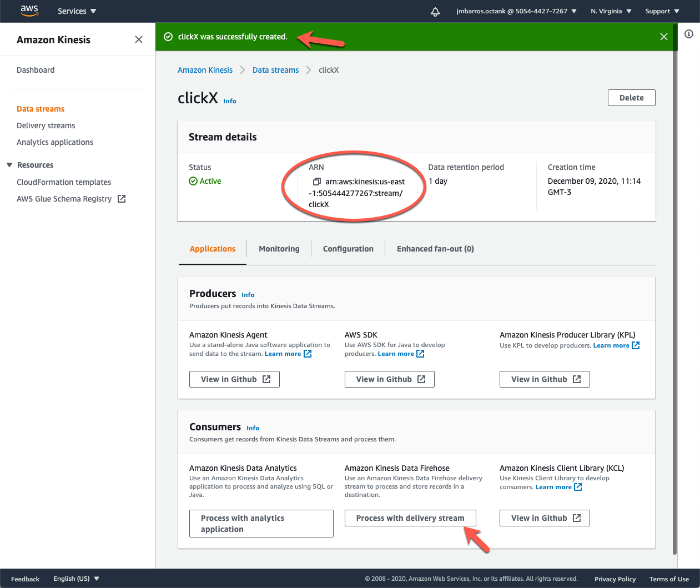Open AWS Glue Schema Registry link
This screenshot has height=588, width=700.
(x=64, y=199)
